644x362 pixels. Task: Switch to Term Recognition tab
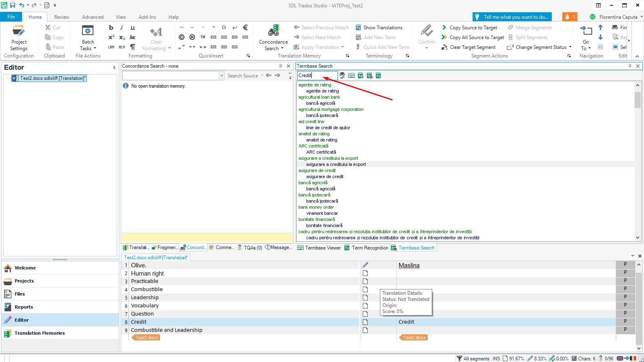point(366,247)
